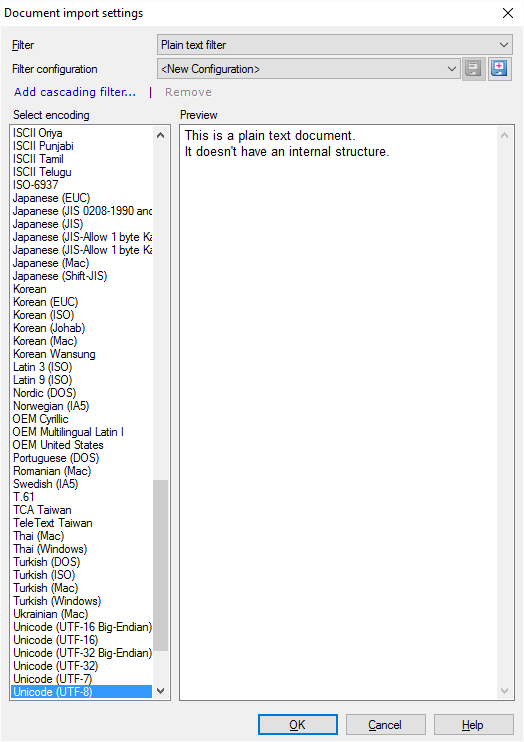Select ISCII Oriya encoding
The width and height of the screenshot is (524, 742).
pyautogui.click(x=81, y=133)
